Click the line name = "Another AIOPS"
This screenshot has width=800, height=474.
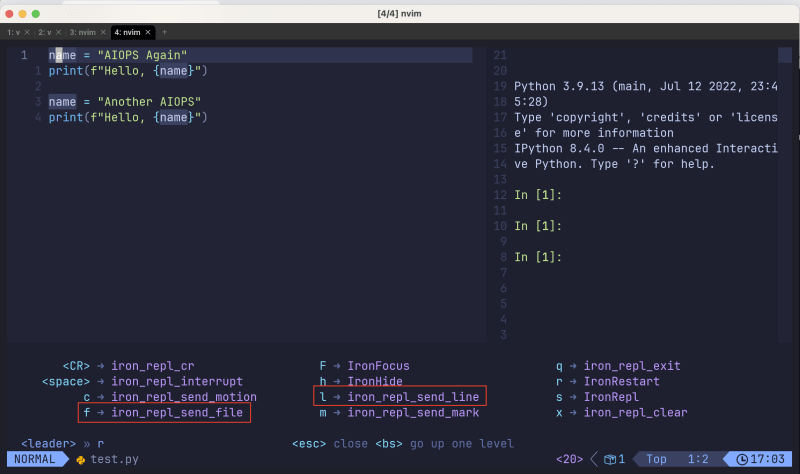point(124,102)
